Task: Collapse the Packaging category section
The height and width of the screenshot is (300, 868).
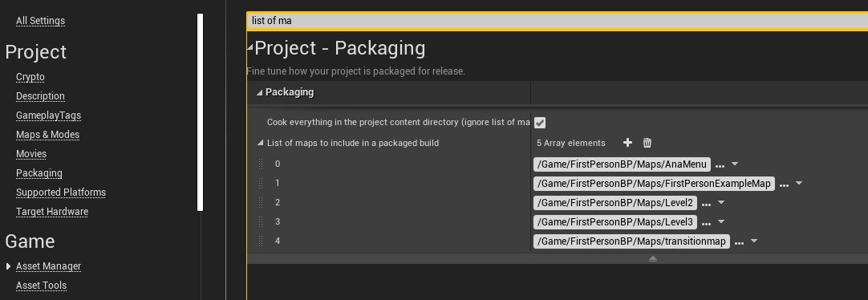Action: pos(260,92)
